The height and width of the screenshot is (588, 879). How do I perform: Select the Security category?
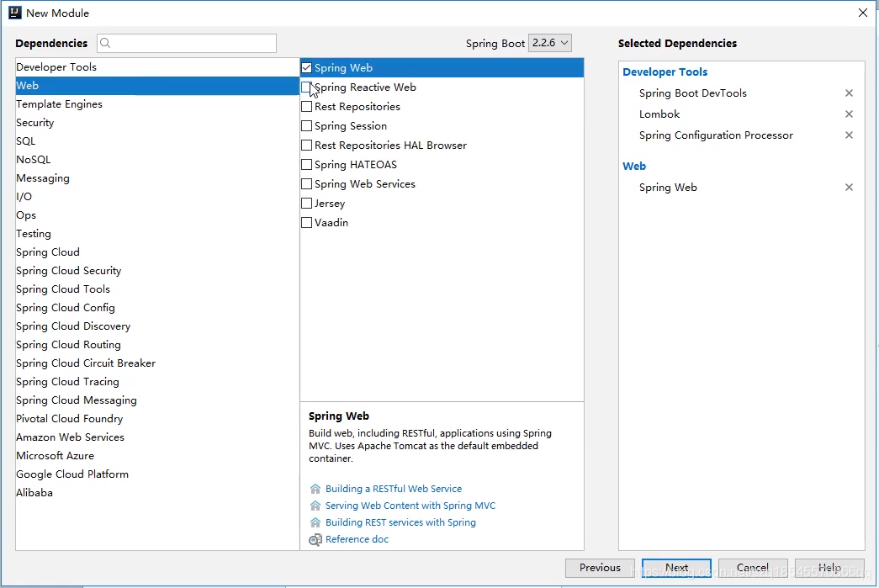pos(157,123)
